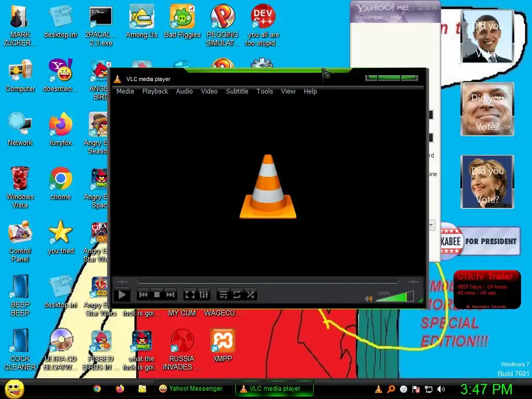Select the PEGGING SIMULAT desktop icon
532x399 pixels.
pyautogui.click(x=222, y=26)
